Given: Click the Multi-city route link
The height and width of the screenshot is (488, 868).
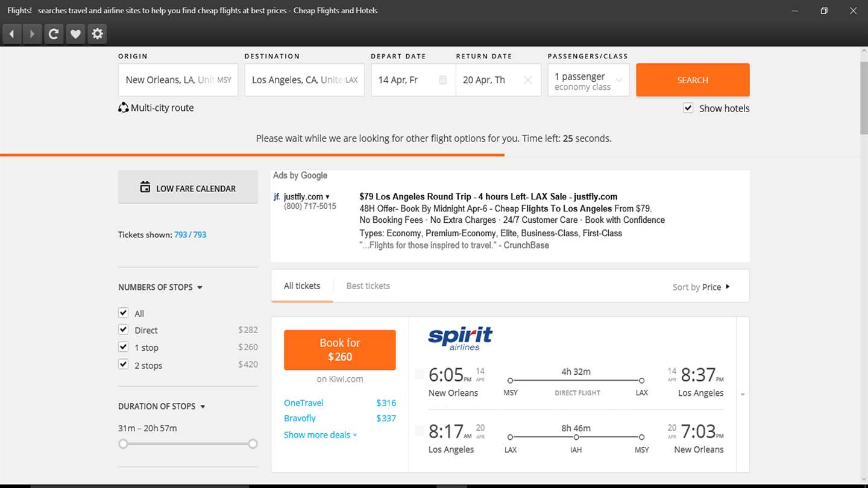Looking at the screenshot, I should [162, 108].
